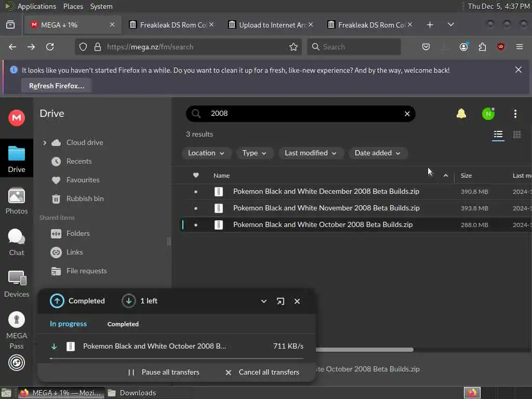Switch to the MEGA browser tab
532x399 pixels.
pyautogui.click(x=73, y=25)
